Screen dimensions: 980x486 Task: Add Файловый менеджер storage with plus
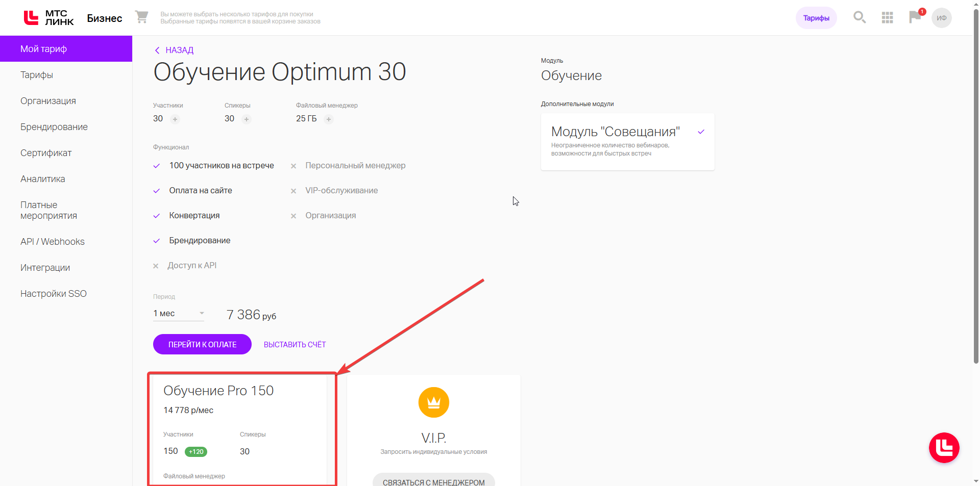329,119
